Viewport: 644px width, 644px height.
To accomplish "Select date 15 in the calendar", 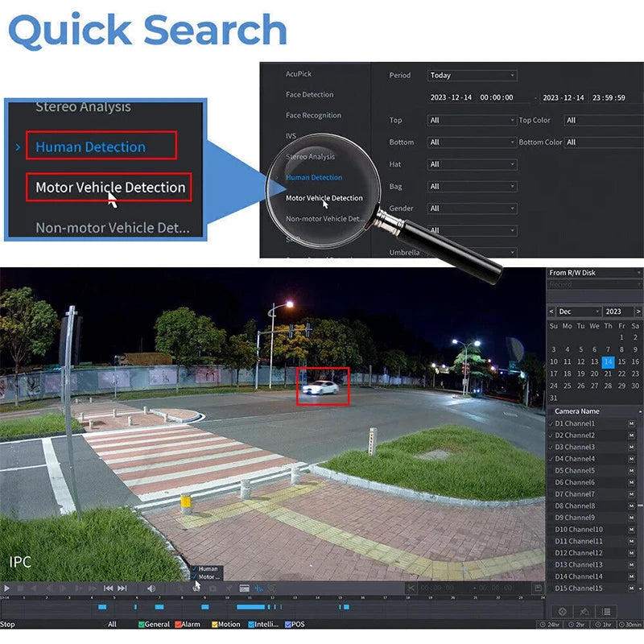I will tap(621, 361).
